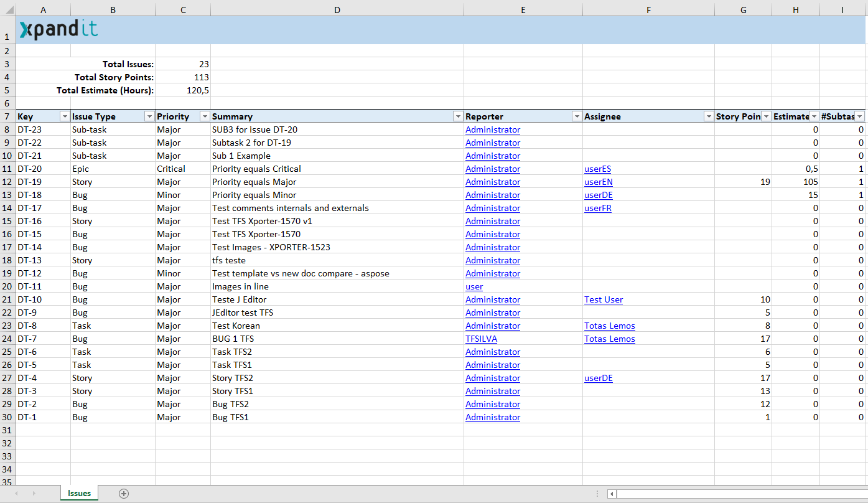
Task: Open the TFSILVA reporter link
Action: (x=481, y=339)
